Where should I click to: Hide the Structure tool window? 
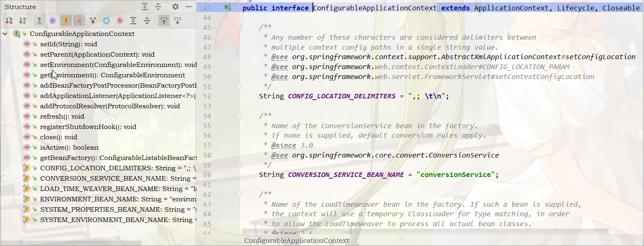189,7
